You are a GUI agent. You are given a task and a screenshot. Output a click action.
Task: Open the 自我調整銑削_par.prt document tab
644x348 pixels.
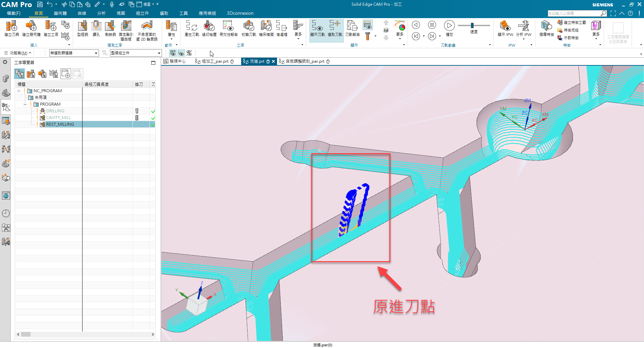[305, 61]
